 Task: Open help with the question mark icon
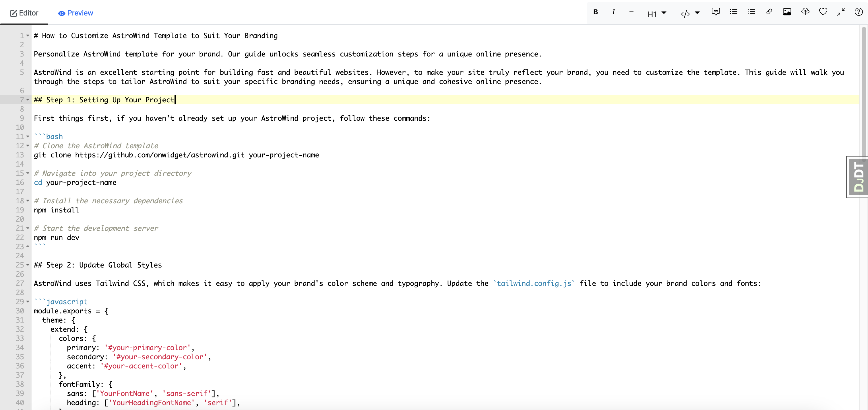click(858, 12)
